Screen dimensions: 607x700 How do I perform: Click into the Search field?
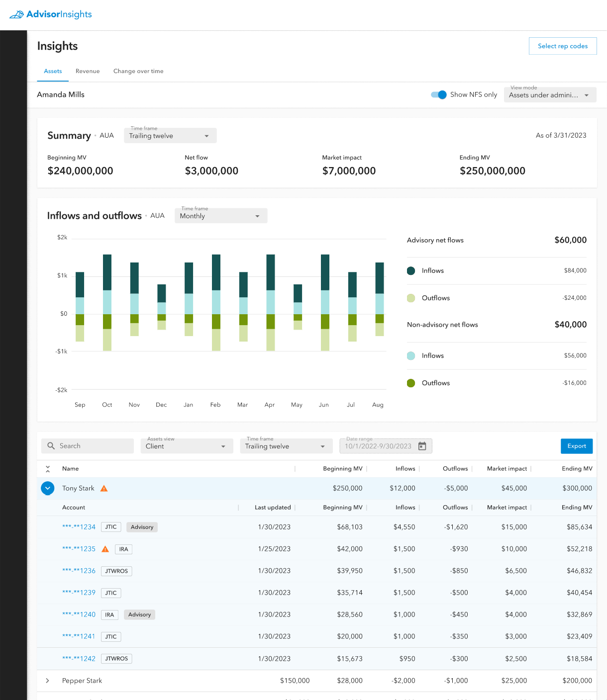tap(95, 446)
